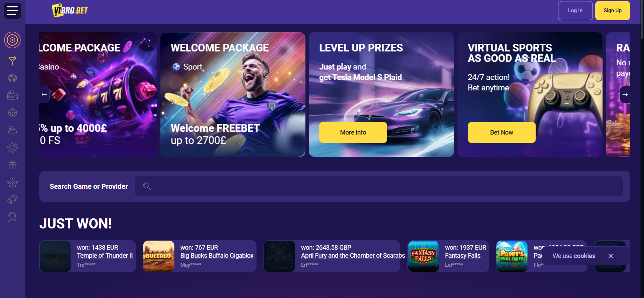The image size is (644, 298).
Task: Click the yellow Sign Up button
Action: point(612,10)
